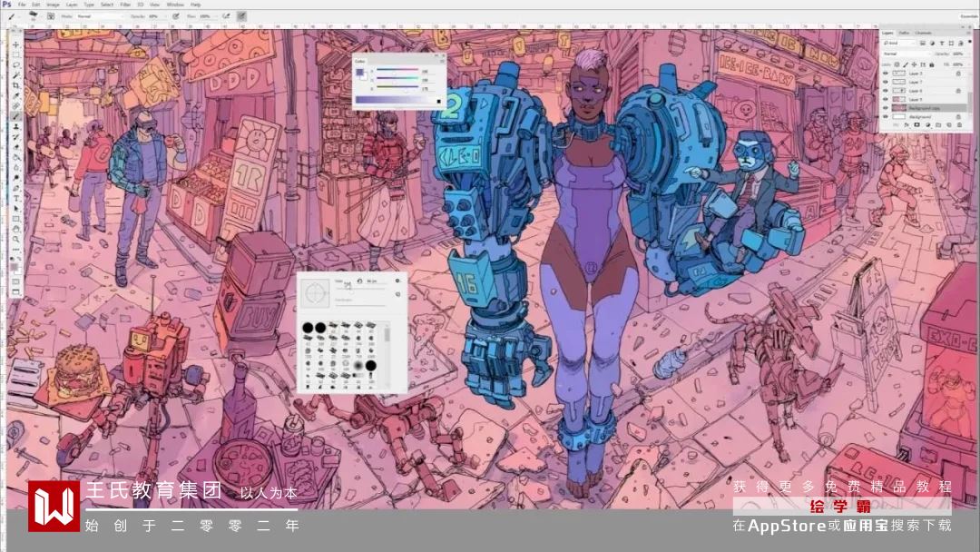Select the Rectangular Marquee tool
The width and height of the screenshot is (980, 552).
click(x=15, y=55)
